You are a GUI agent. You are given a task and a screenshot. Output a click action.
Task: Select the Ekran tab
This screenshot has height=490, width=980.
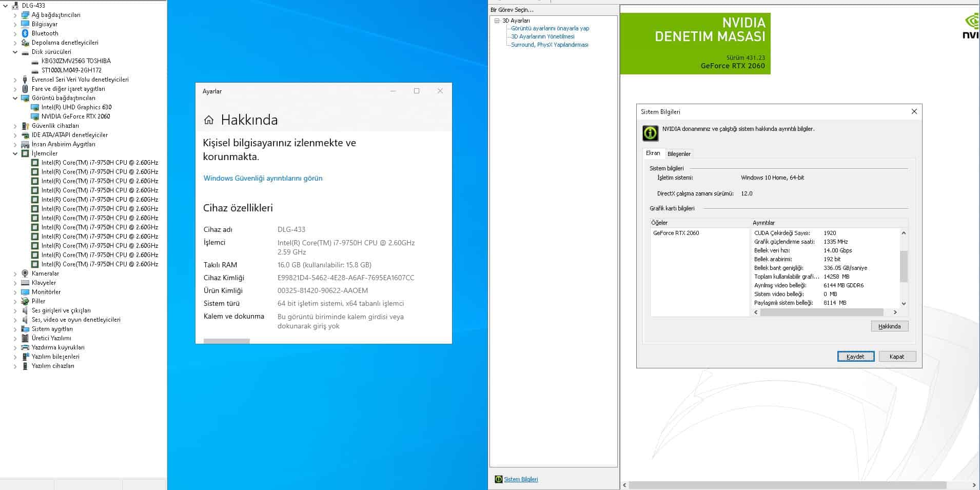653,153
